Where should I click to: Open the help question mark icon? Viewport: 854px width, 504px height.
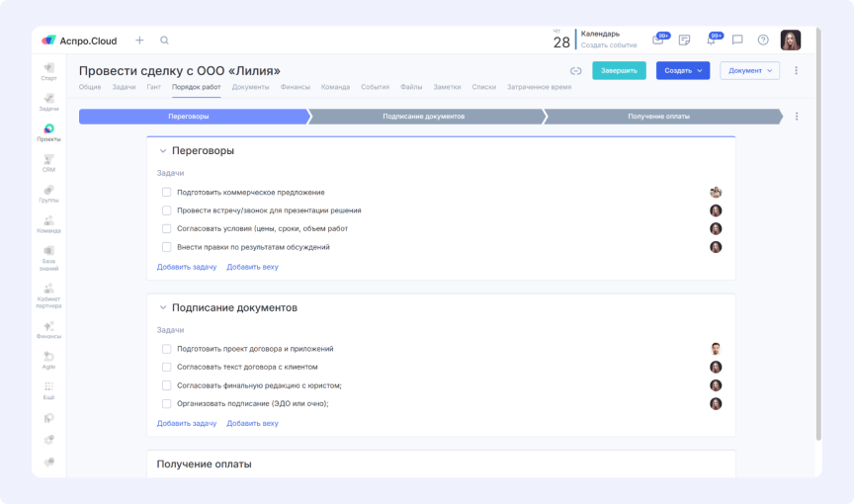(763, 41)
